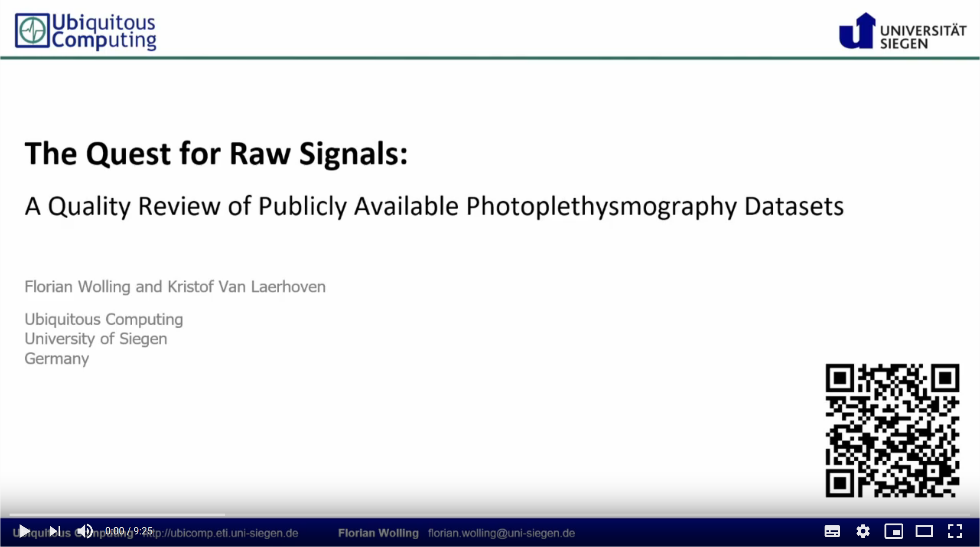Click 'The Quest for Raw Signals:' title
The width and height of the screenshot is (980, 547).
[x=216, y=153]
